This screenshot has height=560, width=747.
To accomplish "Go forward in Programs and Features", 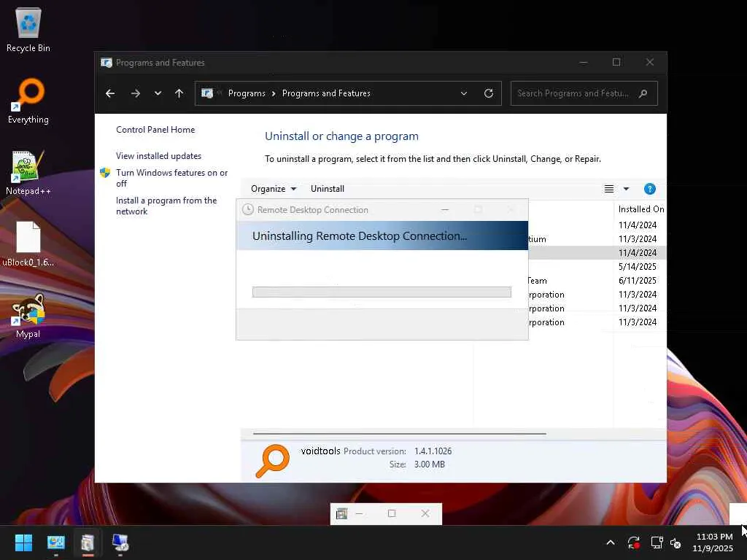I will point(135,93).
